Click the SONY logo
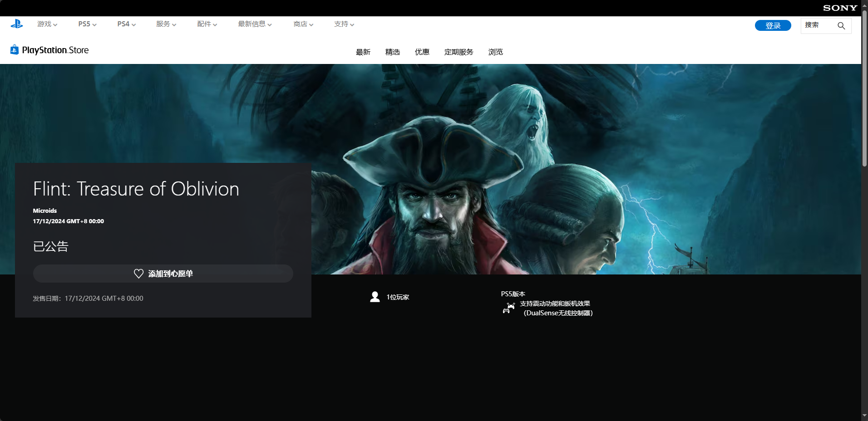This screenshot has height=421, width=868. click(x=840, y=8)
